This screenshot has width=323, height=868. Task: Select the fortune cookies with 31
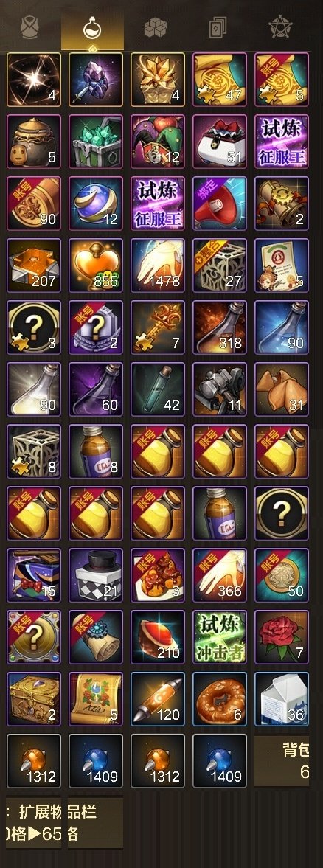pos(282,389)
